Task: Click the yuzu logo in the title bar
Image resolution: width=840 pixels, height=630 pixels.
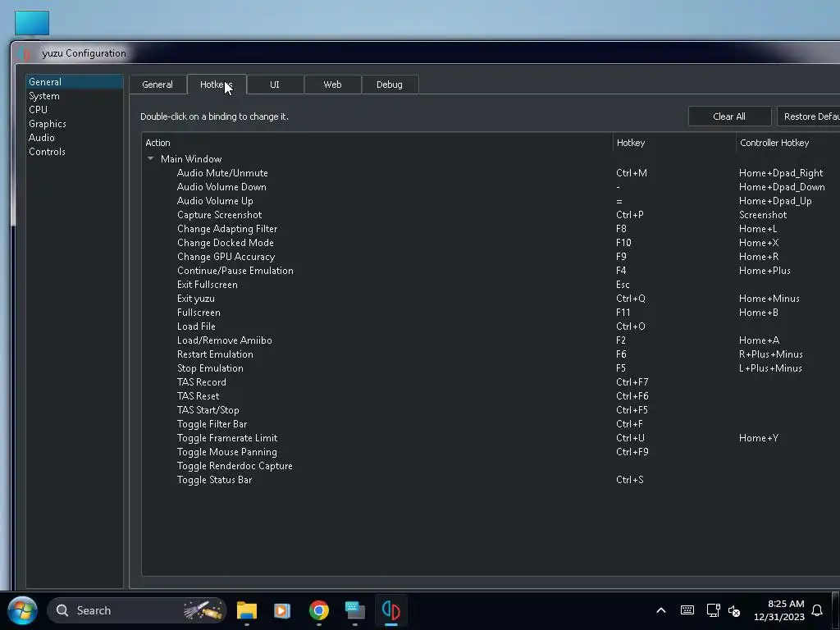Action: click(x=25, y=53)
